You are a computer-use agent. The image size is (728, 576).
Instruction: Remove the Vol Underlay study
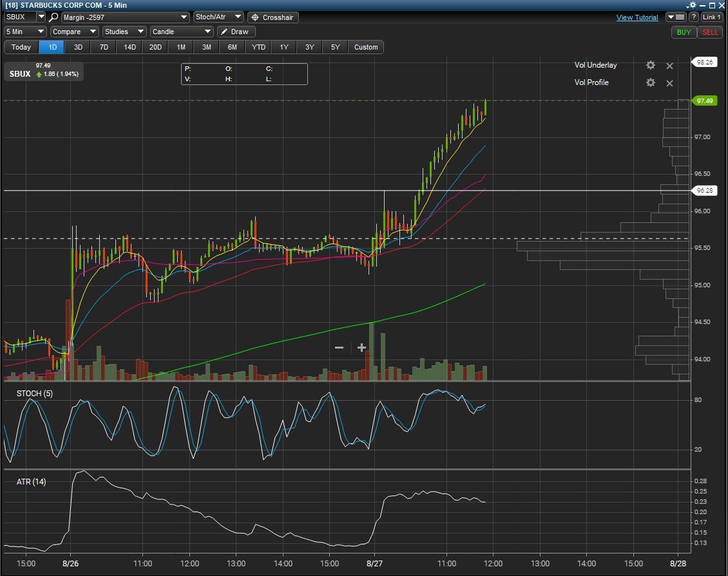pos(669,66)
